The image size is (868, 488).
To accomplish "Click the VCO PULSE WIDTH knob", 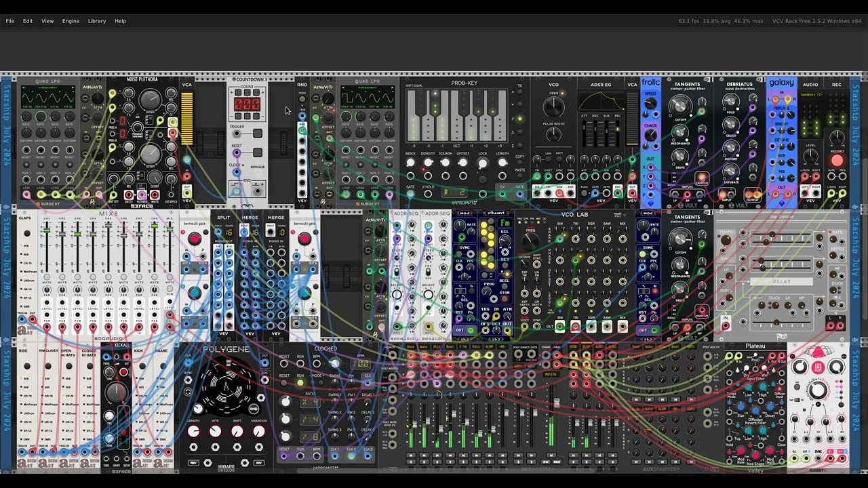I will click(553, 134).
